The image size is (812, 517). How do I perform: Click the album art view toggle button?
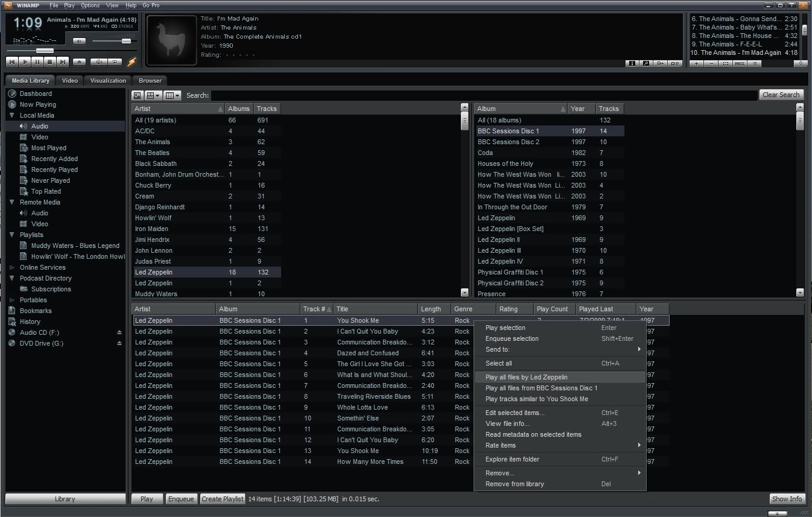tap(138, 95)
